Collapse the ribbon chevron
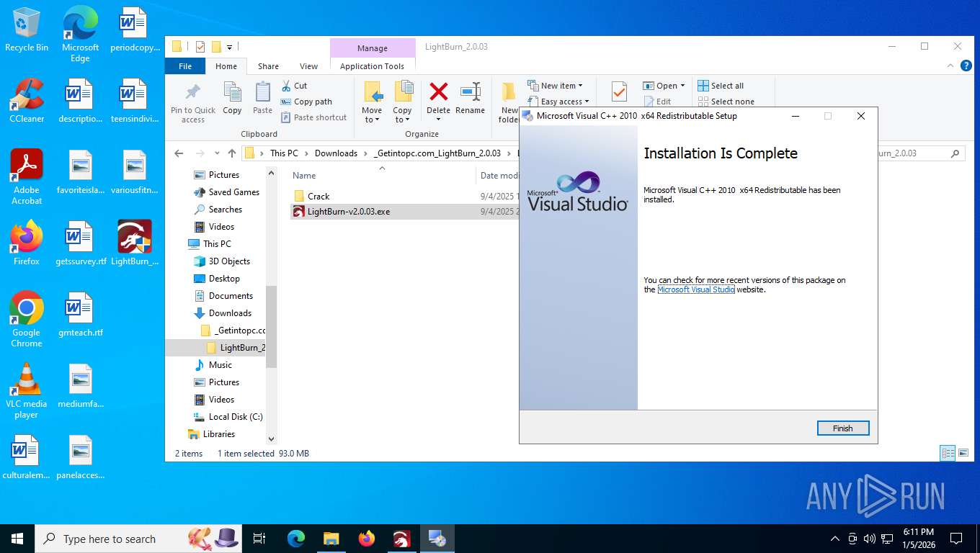The image size is (980, 553). tap(950, 66)
